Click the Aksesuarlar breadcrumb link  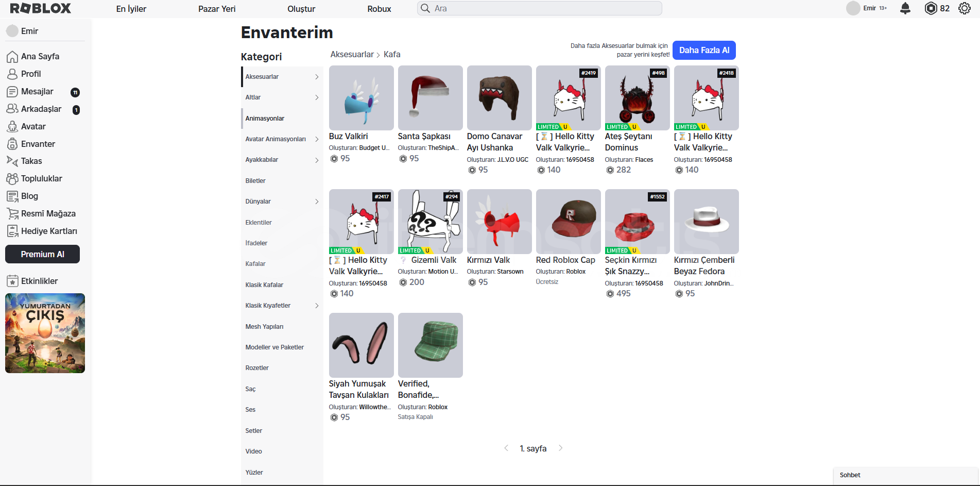pyautogui.click(x=352, y=54)
